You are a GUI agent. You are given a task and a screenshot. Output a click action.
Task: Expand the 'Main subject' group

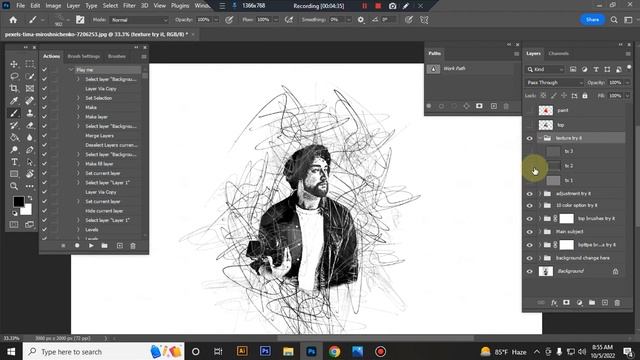540,232
